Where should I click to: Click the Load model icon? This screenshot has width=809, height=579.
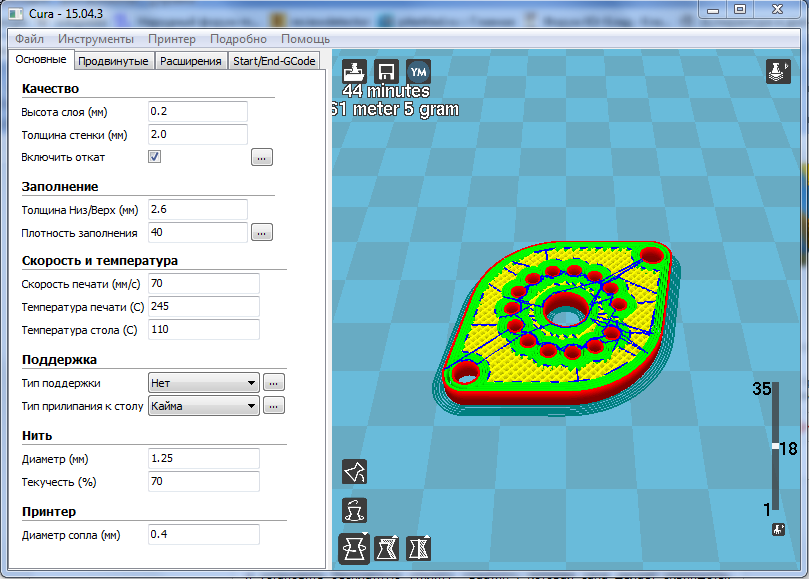(354, 71)
